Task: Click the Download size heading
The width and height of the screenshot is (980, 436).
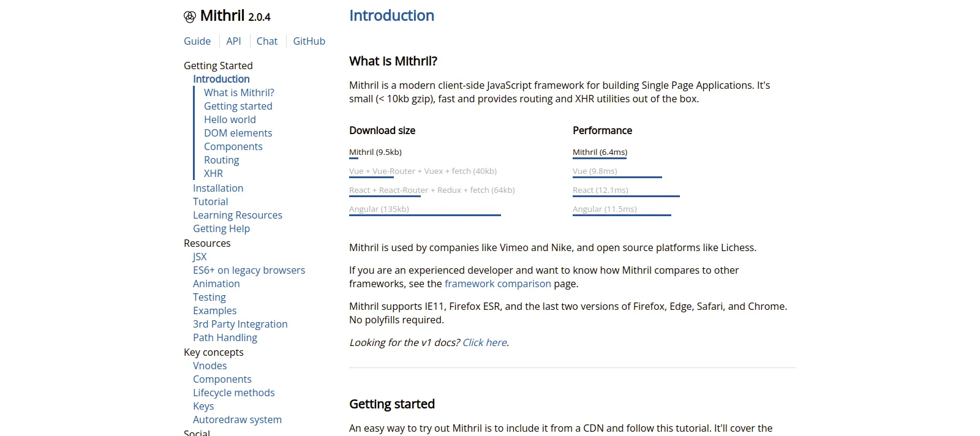Action: [x=382, y=130]
